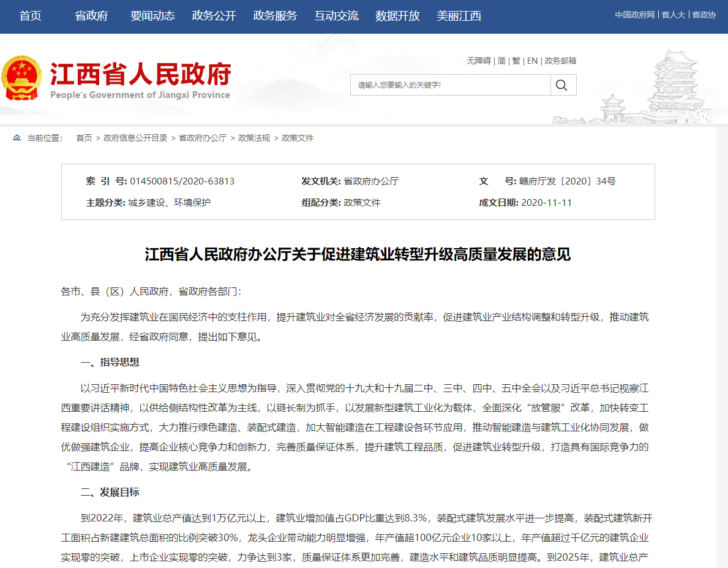Image resolution: width=728 pixels, height=568 pixels.
Task: Click heading 二、发展目标
Action: point(110,492)
